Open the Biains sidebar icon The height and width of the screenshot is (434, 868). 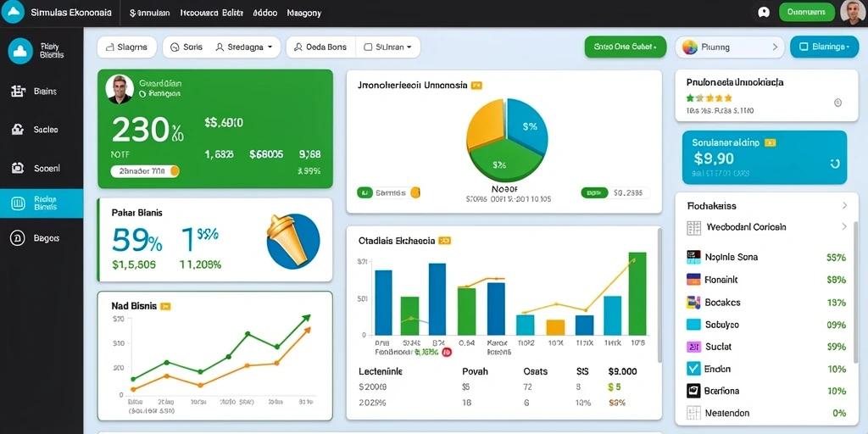point(19,92)
